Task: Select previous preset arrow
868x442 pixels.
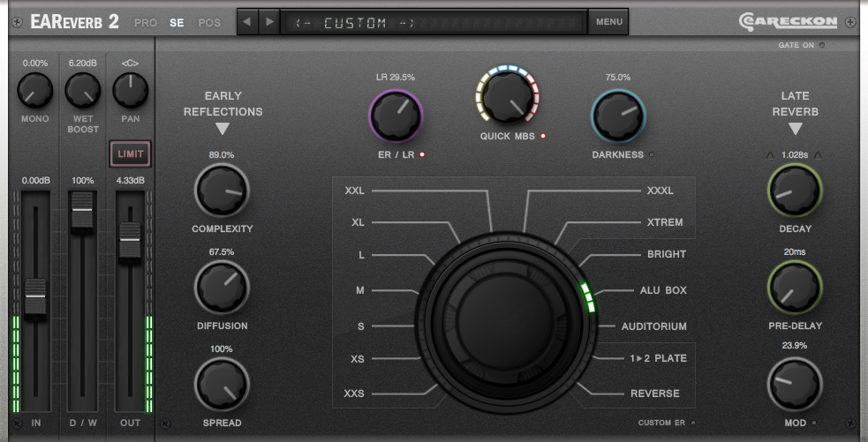Action: click(x=247, y=22)
